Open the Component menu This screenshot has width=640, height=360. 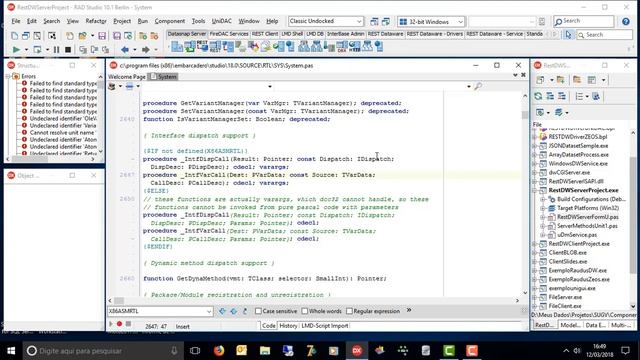pos(170,21)
